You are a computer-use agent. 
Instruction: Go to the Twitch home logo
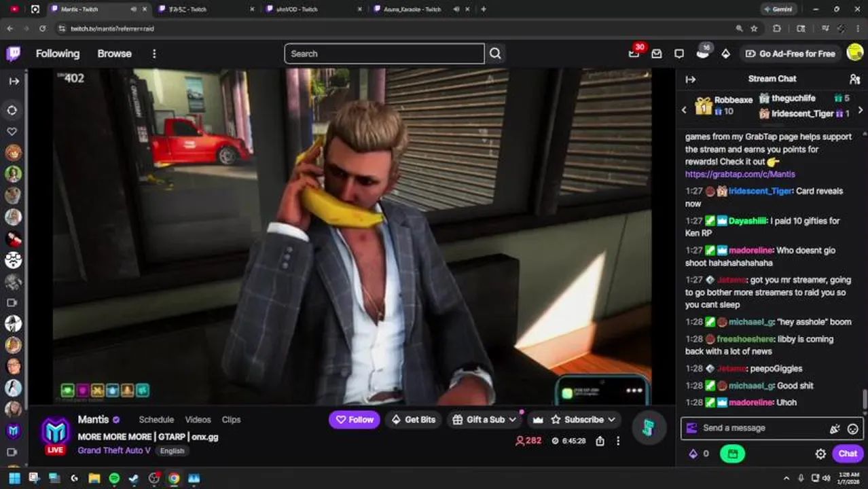pos(14,54)
